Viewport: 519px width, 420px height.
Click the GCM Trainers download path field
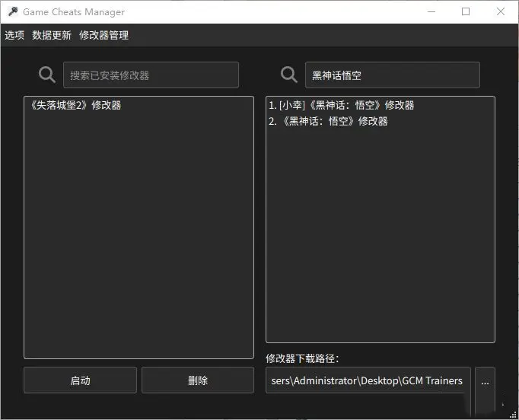click(x=368, y=380)
